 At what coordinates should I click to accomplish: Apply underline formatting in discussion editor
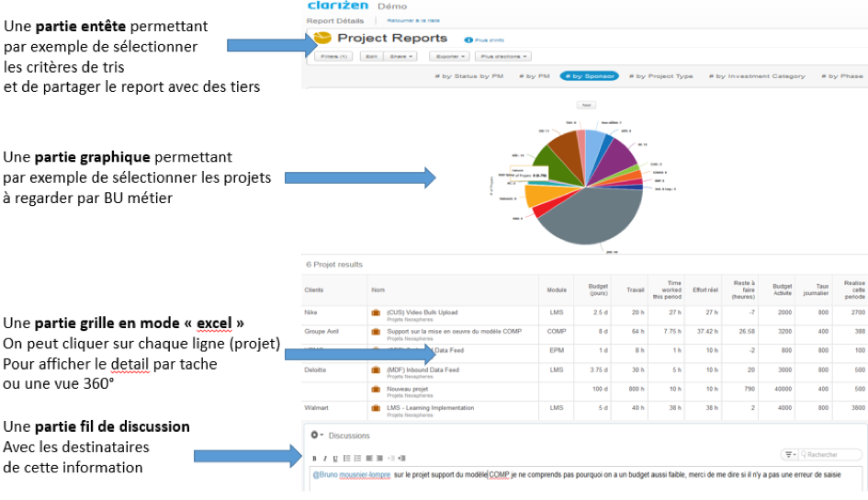(335, 459)
